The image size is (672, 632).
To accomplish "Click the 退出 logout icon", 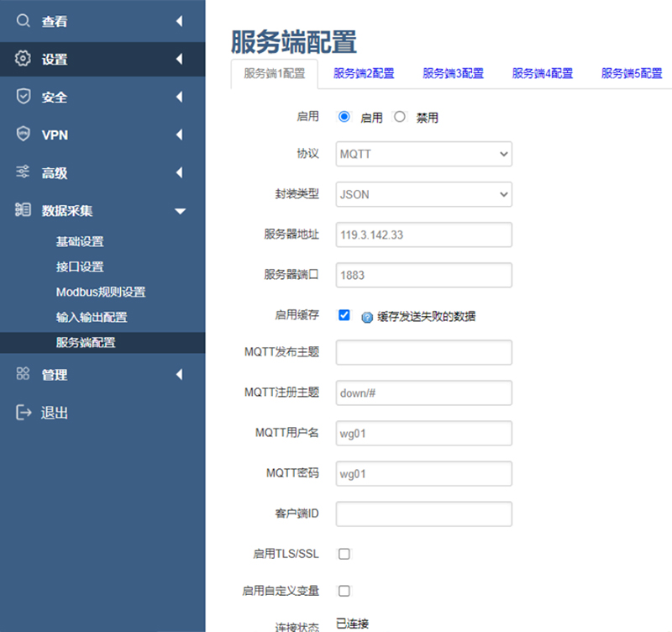I will pyautogui.click(x=24, y=413).
